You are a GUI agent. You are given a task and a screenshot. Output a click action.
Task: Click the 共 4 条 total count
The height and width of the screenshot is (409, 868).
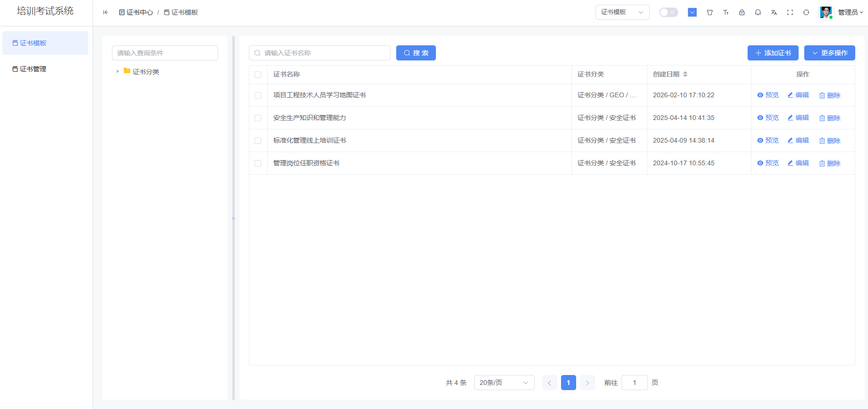pyautogui.click(x=456, y=383)
